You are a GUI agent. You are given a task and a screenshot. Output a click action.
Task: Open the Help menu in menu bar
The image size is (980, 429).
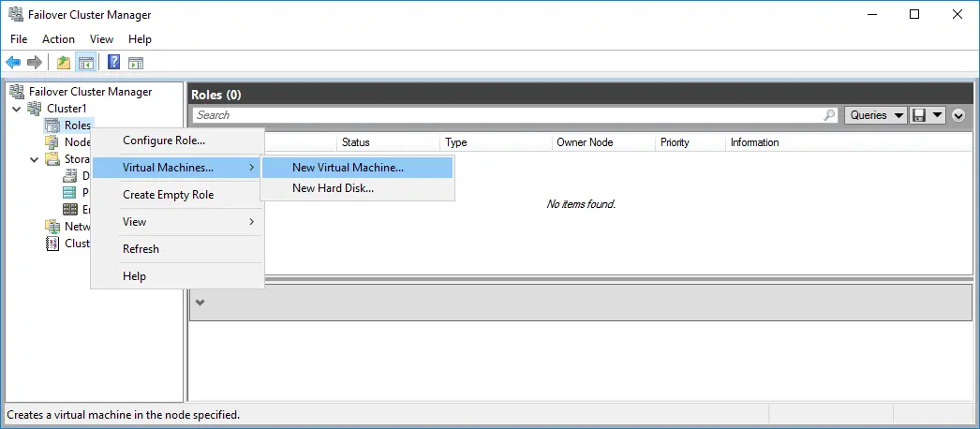point(140,39)
